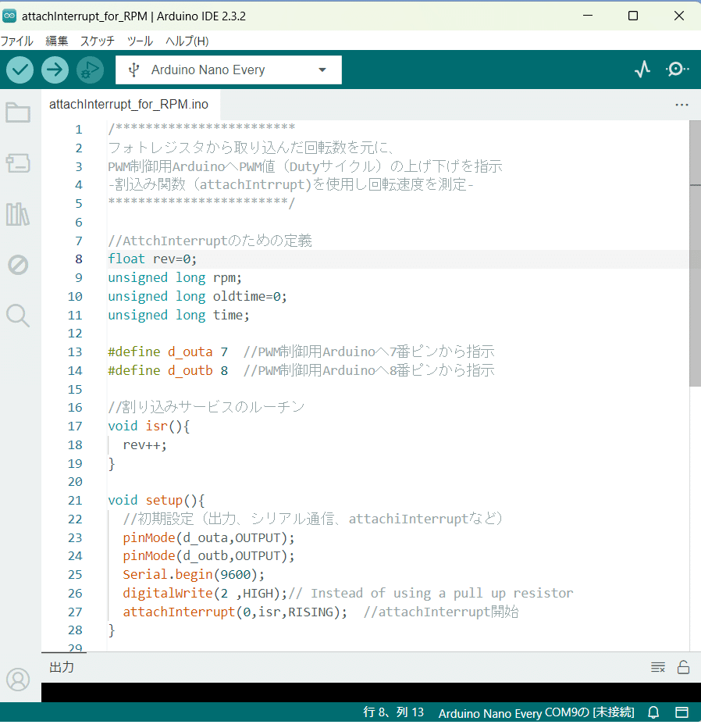Click the black output console area

tap(371, 692)
